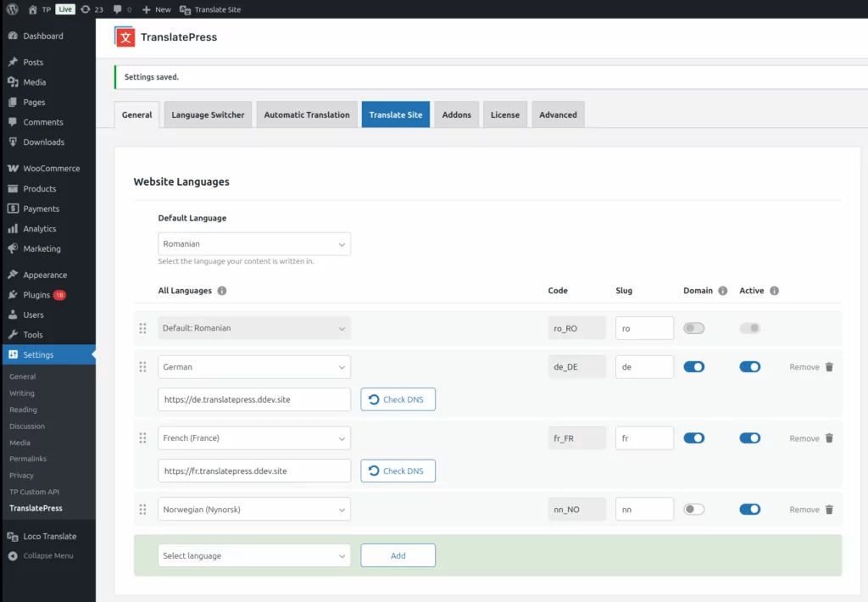Viewport: 868px width, 602px height.
Task: Open the Language Switcher tab
Action: pos(208,115)
